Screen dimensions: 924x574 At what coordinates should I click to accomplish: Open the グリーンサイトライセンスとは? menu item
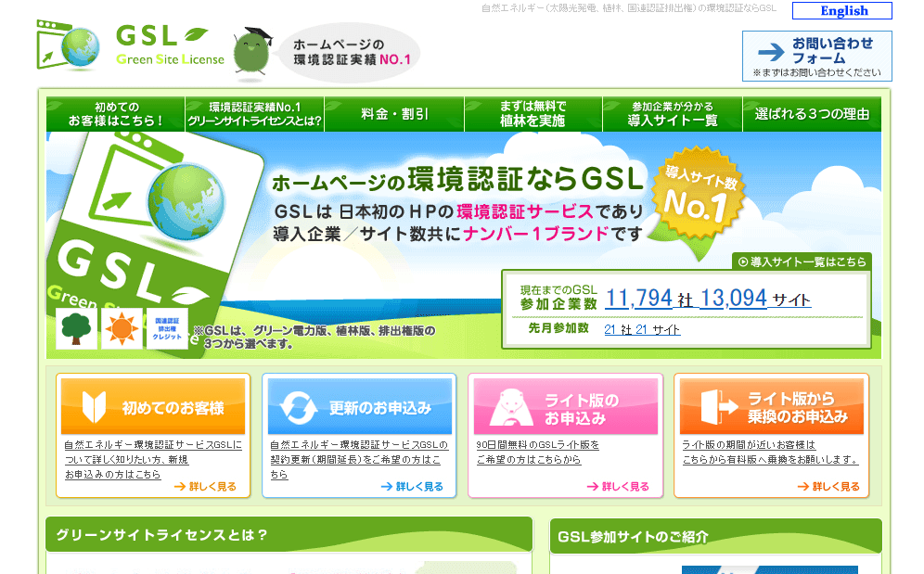(x=254, y=114)
